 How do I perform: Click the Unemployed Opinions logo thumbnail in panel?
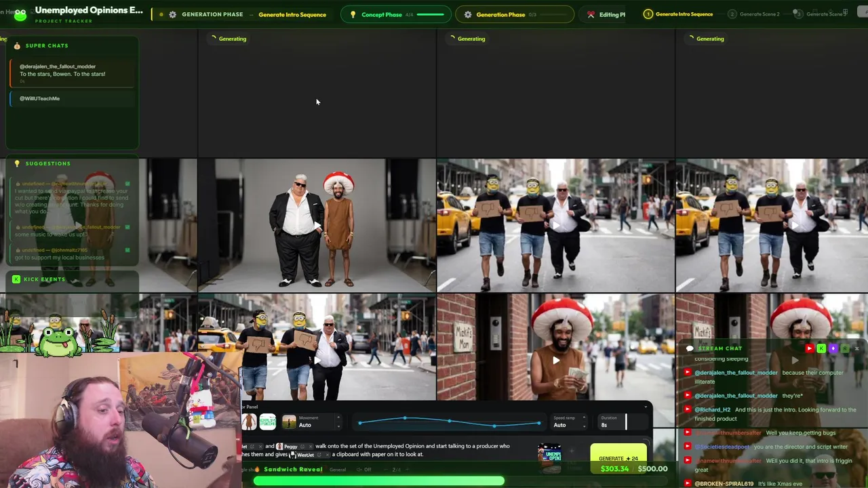(268, 422)
